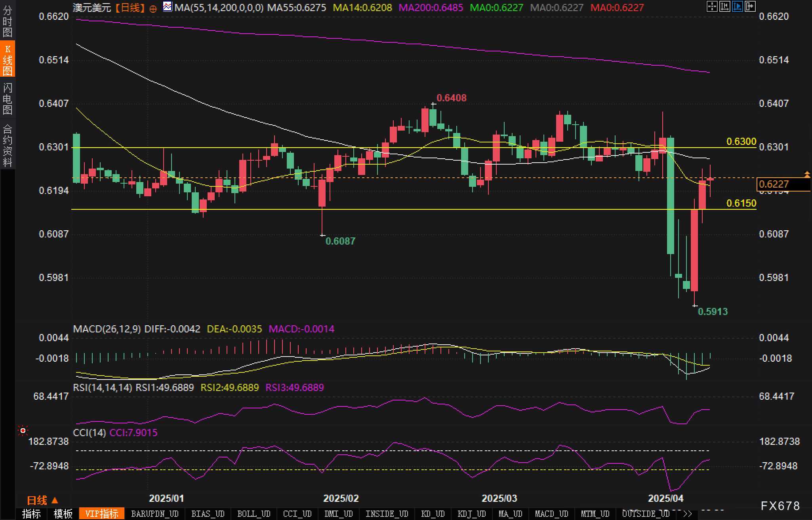The height and width of the screenshot is (520, 812).
Task: Toggle the blue highlighted chart-axis icon
Action: [737, 6]
